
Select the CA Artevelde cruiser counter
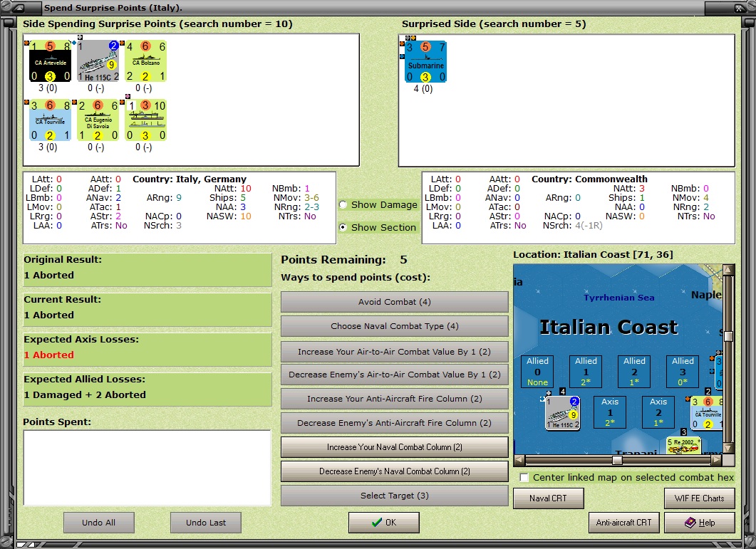[50, 61]
